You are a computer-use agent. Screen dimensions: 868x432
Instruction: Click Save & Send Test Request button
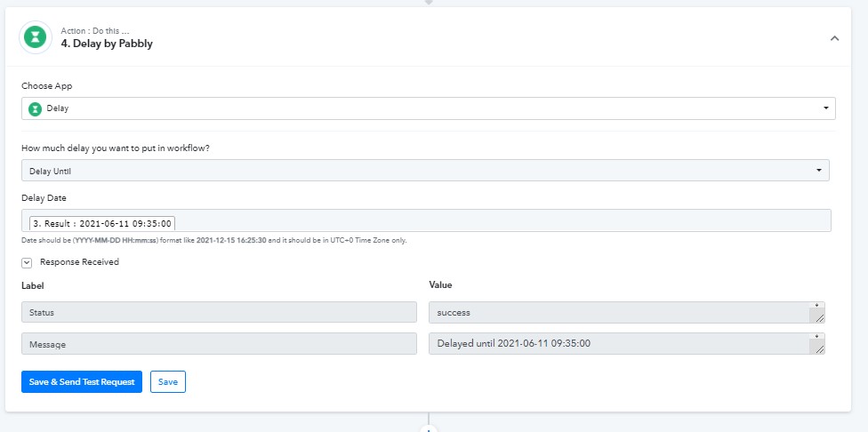coord(82,381)
